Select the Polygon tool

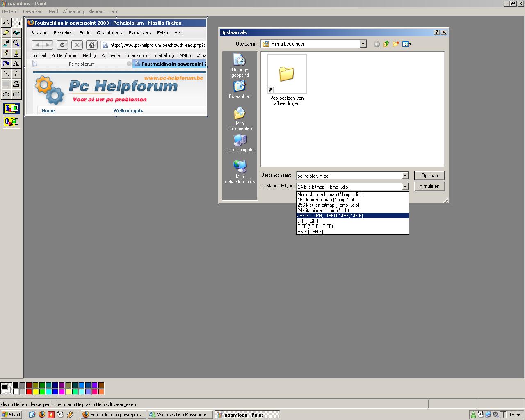click(x=16, y=84)
